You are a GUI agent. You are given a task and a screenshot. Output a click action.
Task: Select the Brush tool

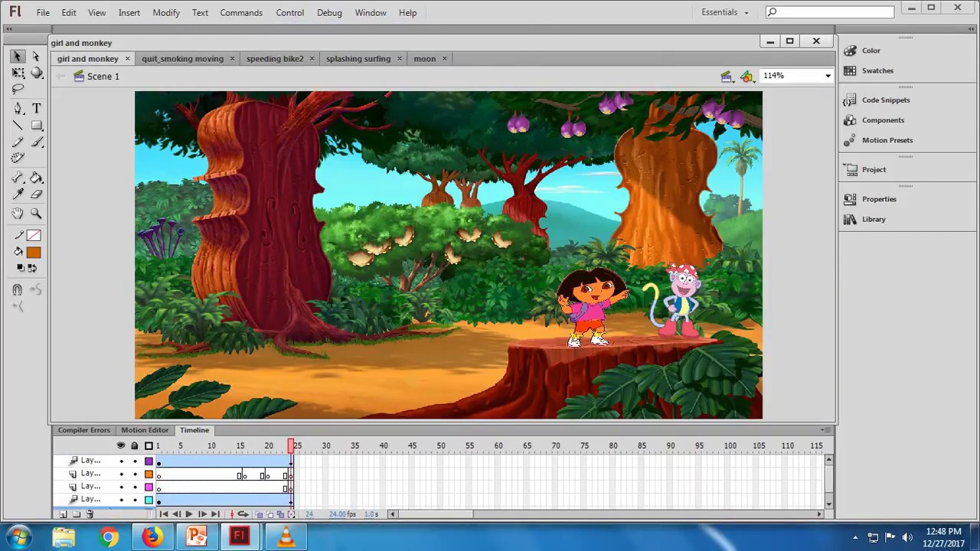coord(36,142)
